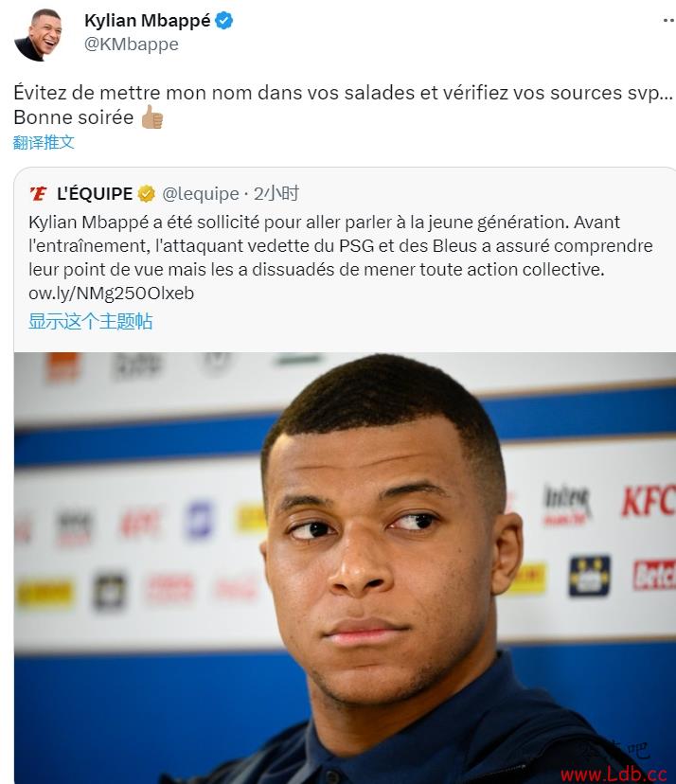Open the quoted tweet's press conference photo
The height and width of the screenshot is (784, 676).
click(345, 568)
